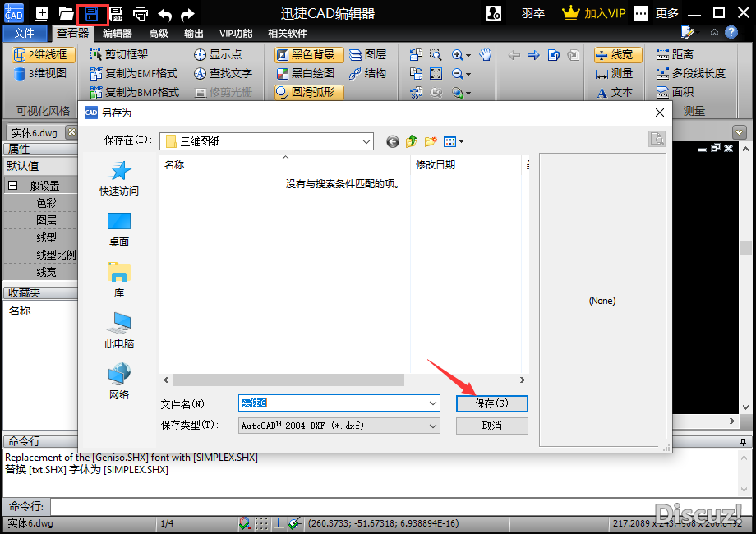Toggle smooth arc (圆滑弧形) option
The height and width of the screenshot is (534, 756).
click(x=307, y=92)
